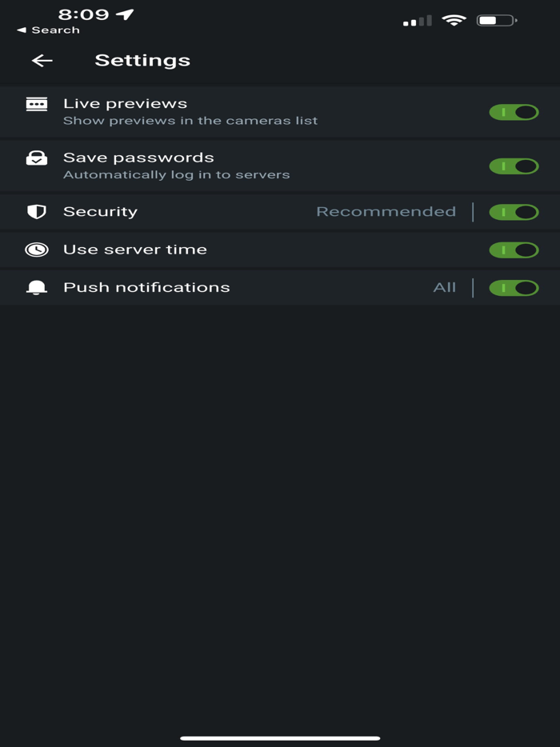Viewport: 560px width, 747px height.
Task: Click the Wi-Fi icon in the status bar
Action: (456, 20)
